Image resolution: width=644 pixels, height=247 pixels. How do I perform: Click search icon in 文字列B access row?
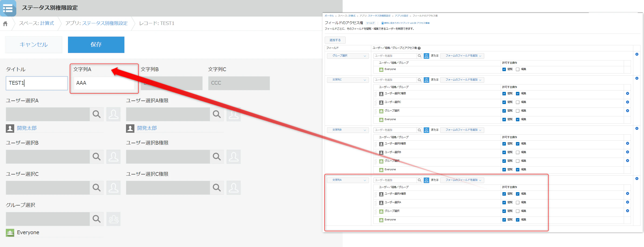[419, 130]
